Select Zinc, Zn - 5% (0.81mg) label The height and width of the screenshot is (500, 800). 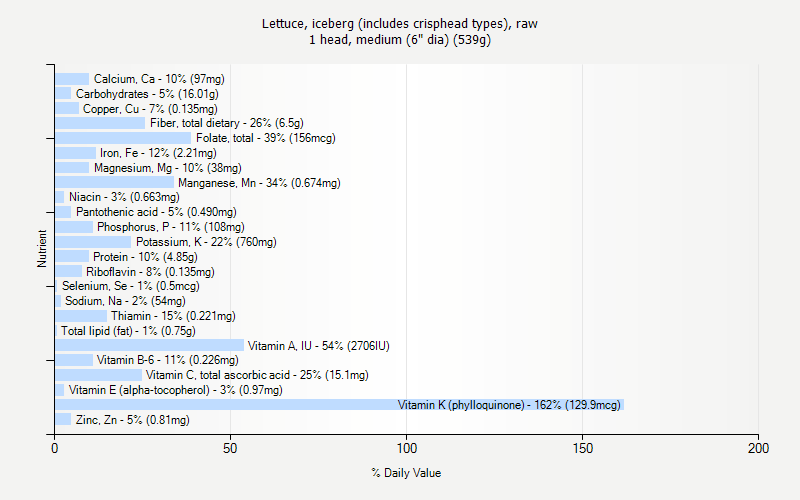coord(133,420)
